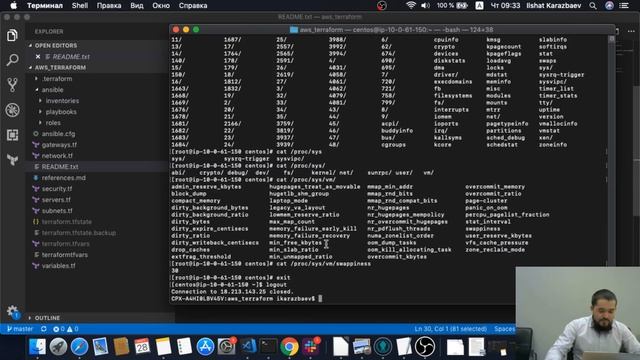This screenshot has height=360, width=640.
Task: Open variables.tf file
Action: [x=58, y=266]
